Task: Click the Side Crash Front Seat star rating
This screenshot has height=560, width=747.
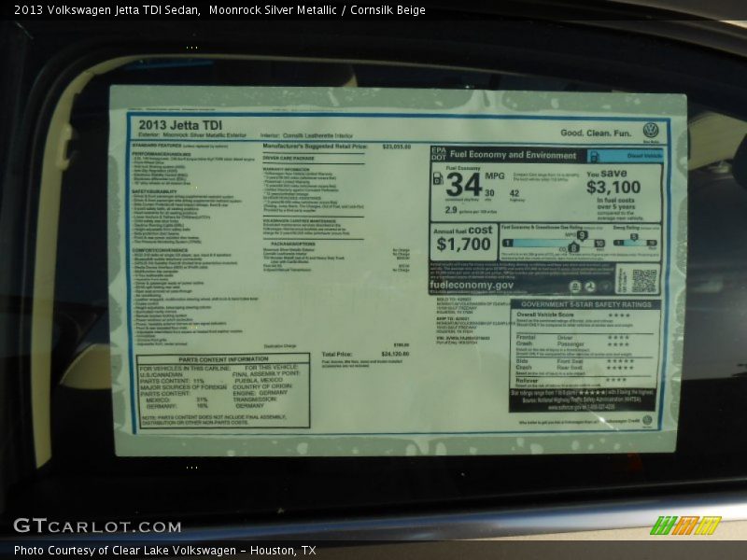Action: 620,361
